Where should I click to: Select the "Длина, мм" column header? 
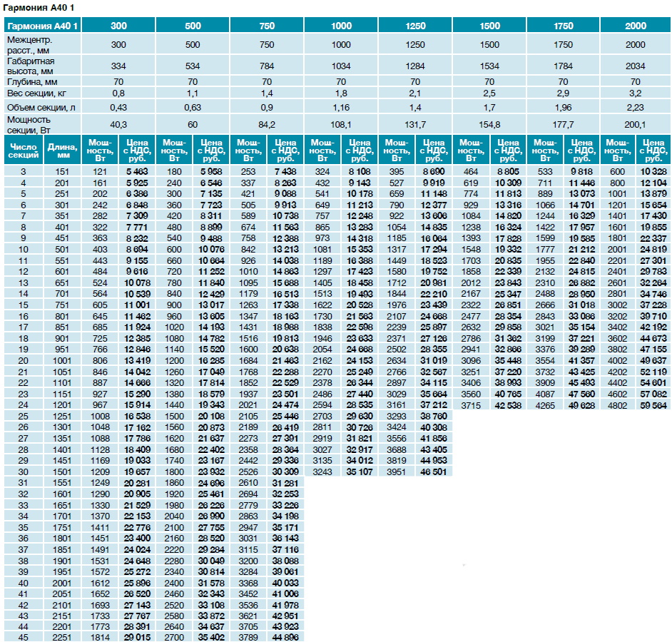click(x=63, y=151)
